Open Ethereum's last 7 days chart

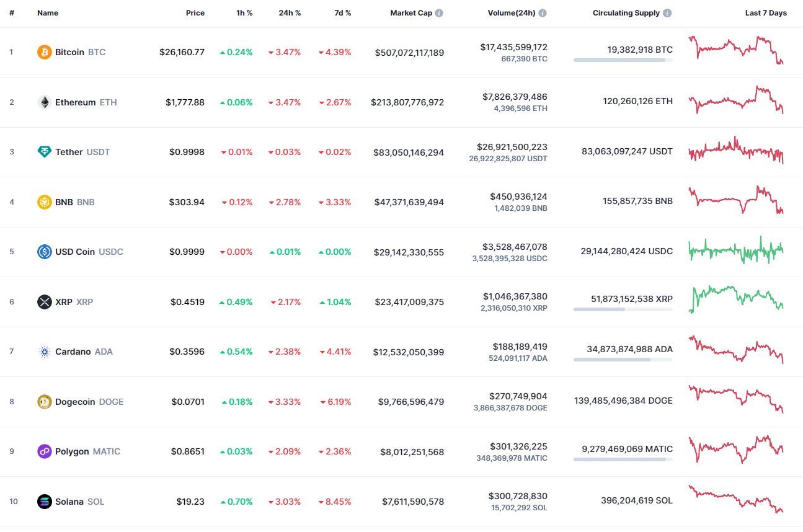click(x=736, y=100)
